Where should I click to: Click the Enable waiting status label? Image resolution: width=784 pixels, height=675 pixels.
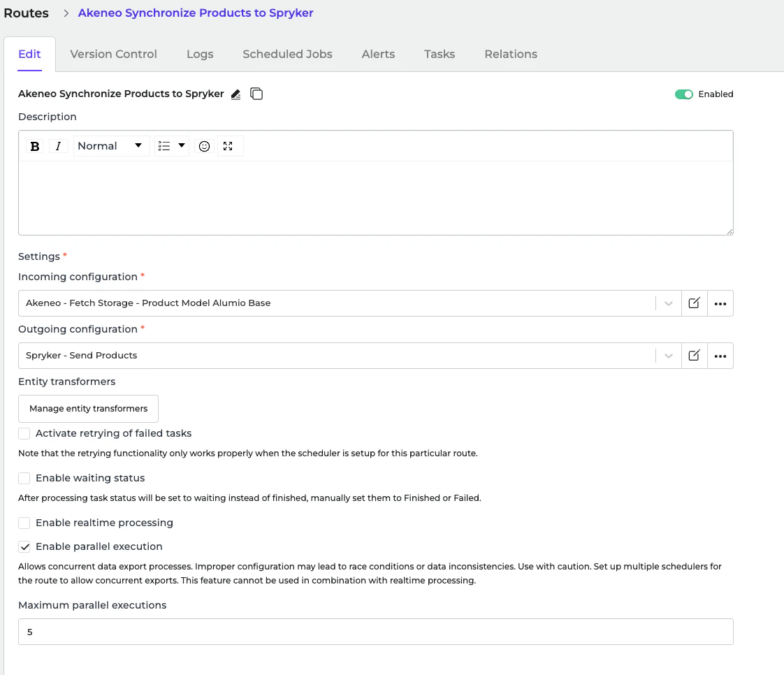(90, 478)
